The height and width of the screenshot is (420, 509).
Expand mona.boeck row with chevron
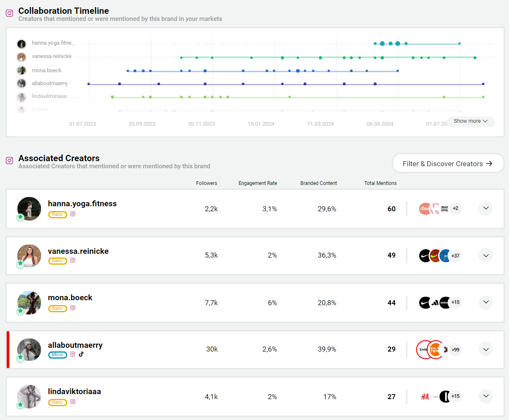[x=486, y=302]
